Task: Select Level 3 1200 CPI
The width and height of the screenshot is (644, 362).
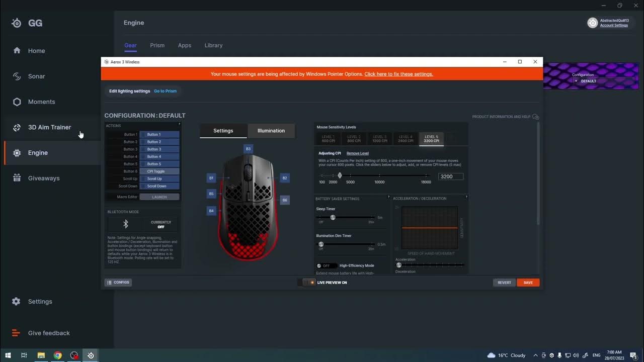Action: pos(379,139)
